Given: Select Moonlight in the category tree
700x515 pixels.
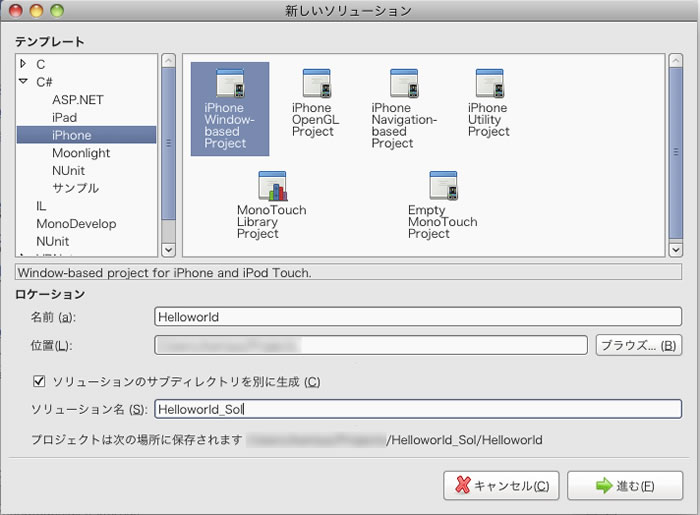Looking at the screenshot, I should (81, 153).
